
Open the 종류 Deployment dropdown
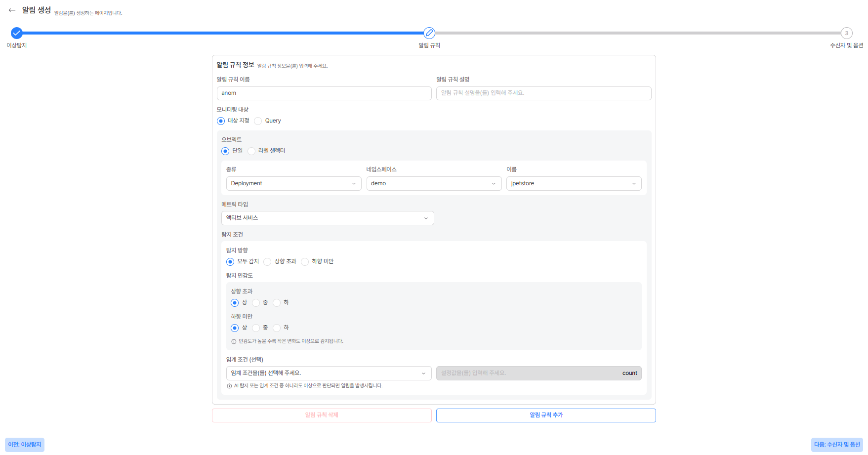click(294, 183)
